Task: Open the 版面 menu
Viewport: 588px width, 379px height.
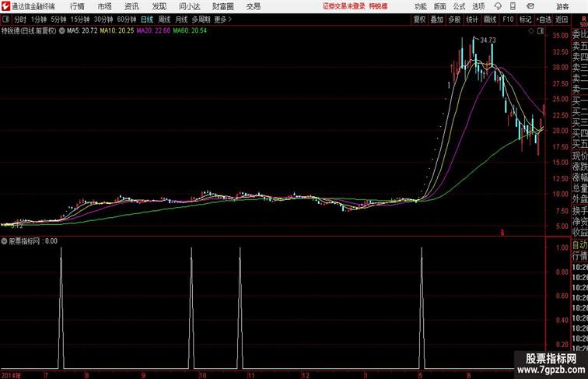Action: point(440,6)
